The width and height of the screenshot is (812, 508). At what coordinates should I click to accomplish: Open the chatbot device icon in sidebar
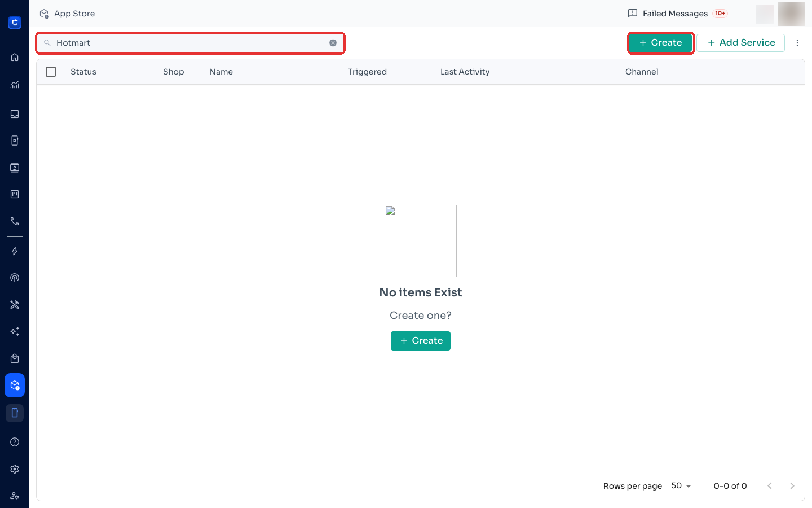pyautogui.click(x=15, y=141)
